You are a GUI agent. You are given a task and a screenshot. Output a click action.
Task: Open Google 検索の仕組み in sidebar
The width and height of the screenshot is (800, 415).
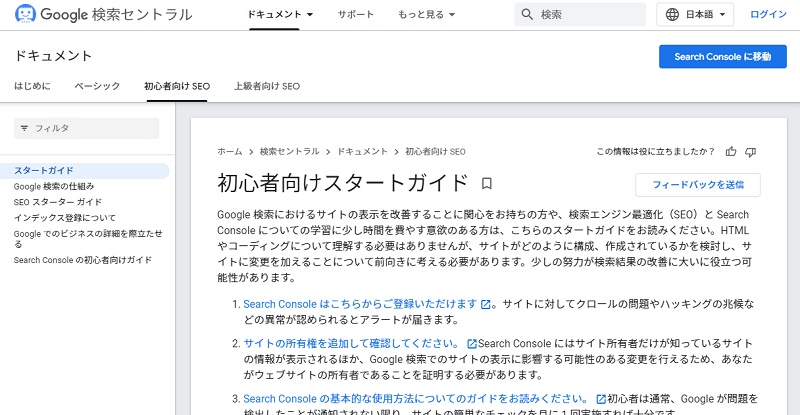pos(54,186)
